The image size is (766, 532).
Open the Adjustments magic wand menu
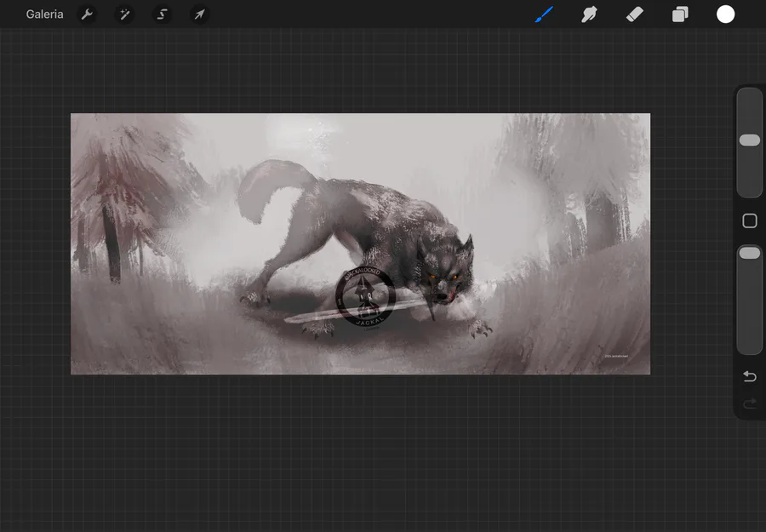124,14
